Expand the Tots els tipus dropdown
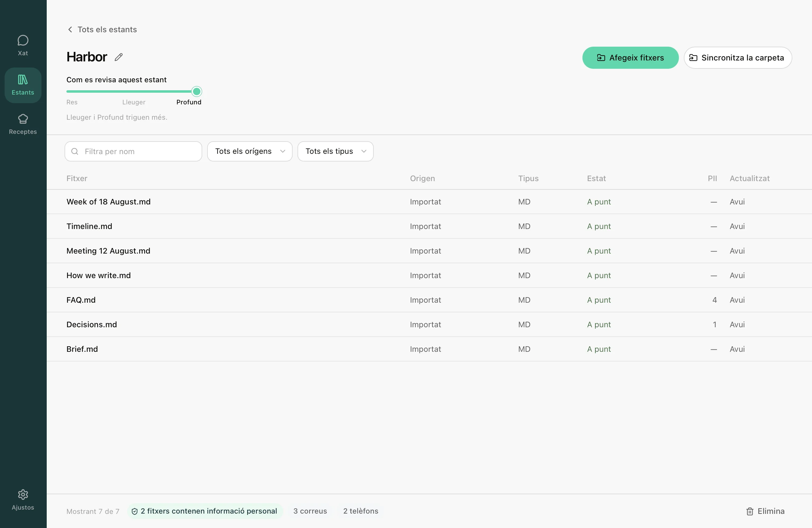Image resolution: width=812 pixels, height=528 pixels. [x=335, y=151]
